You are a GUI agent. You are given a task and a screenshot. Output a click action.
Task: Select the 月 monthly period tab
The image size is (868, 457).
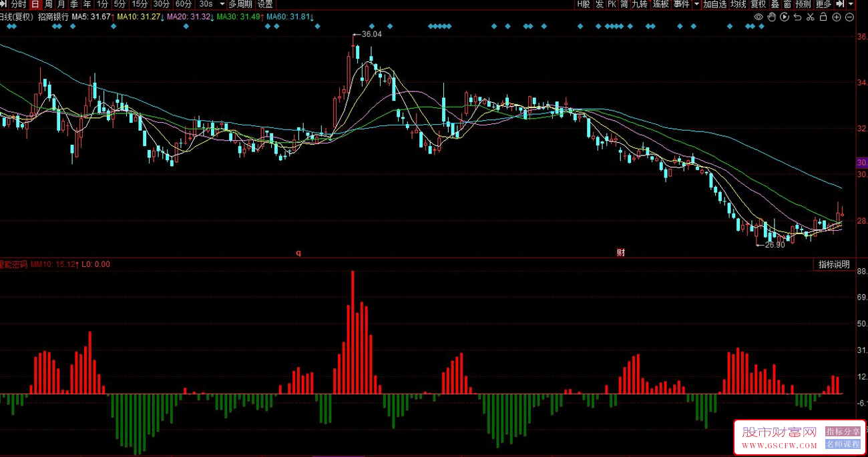coord(61,4)
